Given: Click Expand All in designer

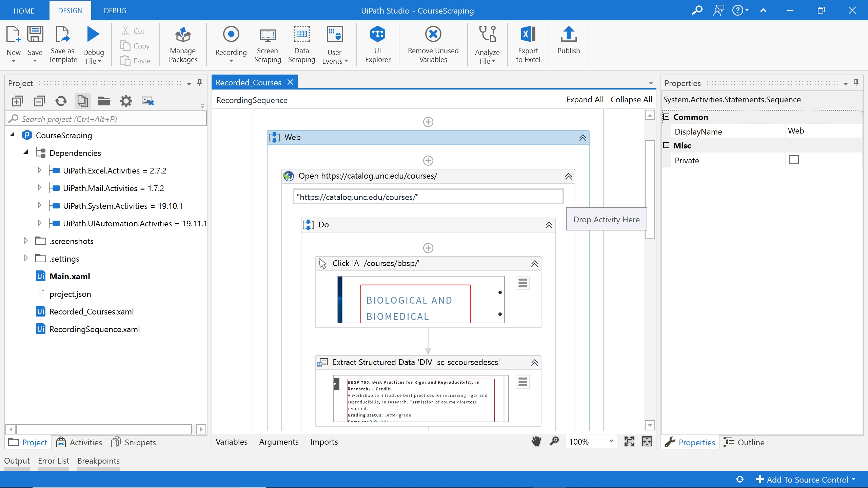Looking at the screenshot, I should (x=585, y=100).
